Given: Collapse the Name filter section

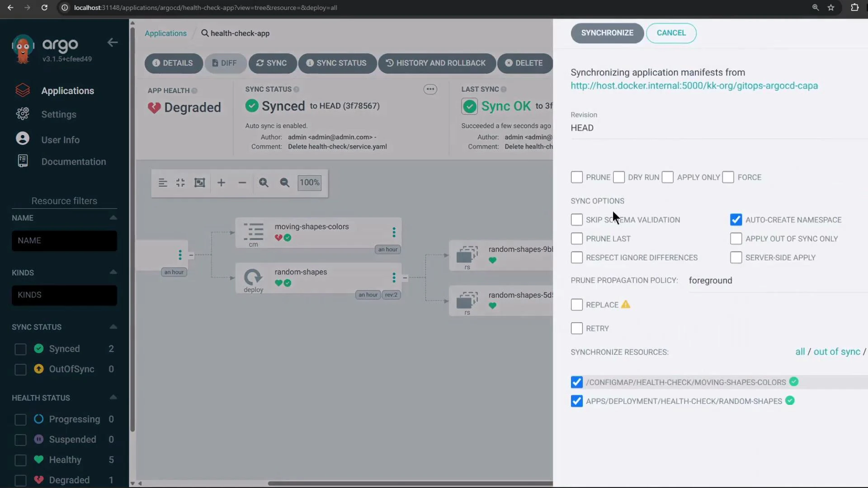Looking at the screenshot, I should tap(113, 217).
